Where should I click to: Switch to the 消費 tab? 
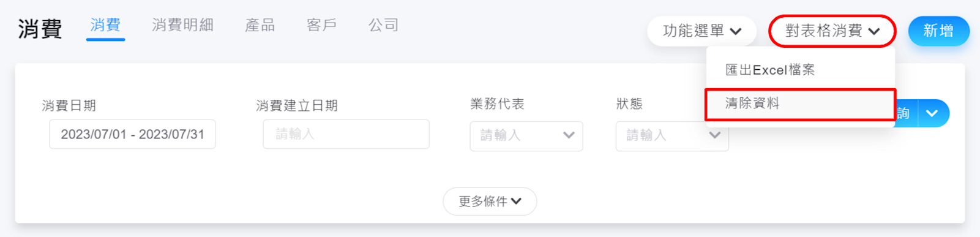pos(105,25)
